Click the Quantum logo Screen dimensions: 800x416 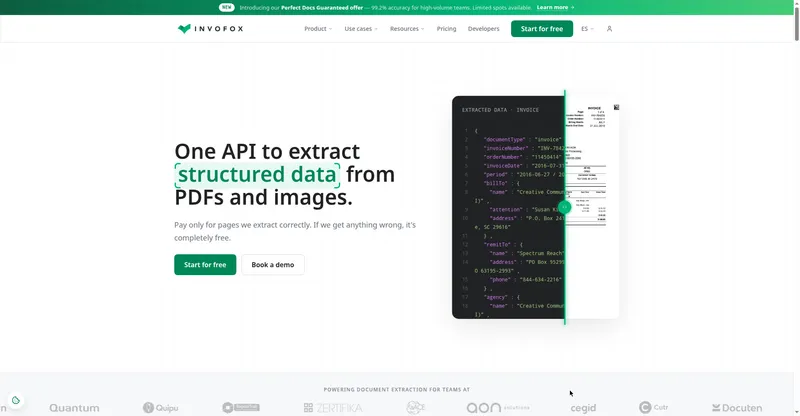(x=74, y=407)
